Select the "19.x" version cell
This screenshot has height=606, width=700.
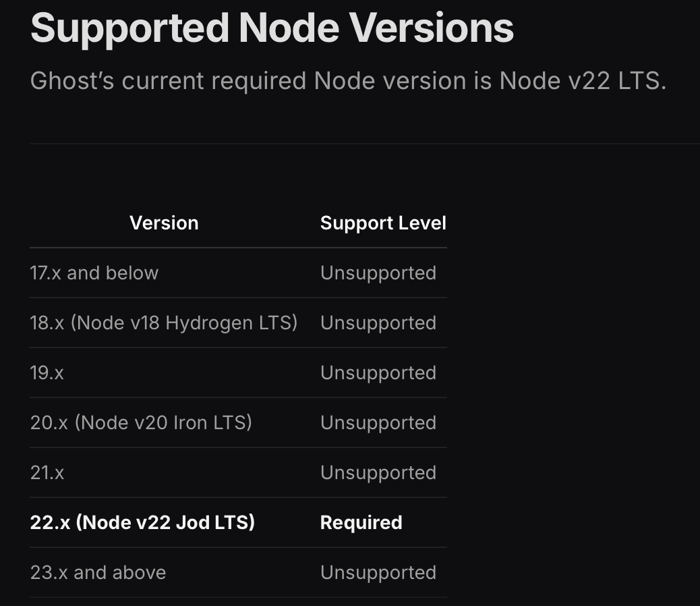click(x=47, y=373)
